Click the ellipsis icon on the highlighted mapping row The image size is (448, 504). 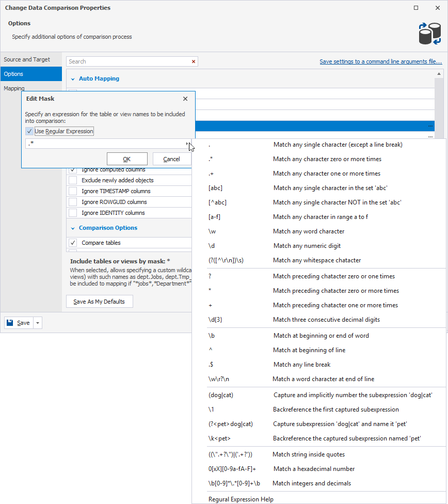pyautogui.click(x=431, y=126)
